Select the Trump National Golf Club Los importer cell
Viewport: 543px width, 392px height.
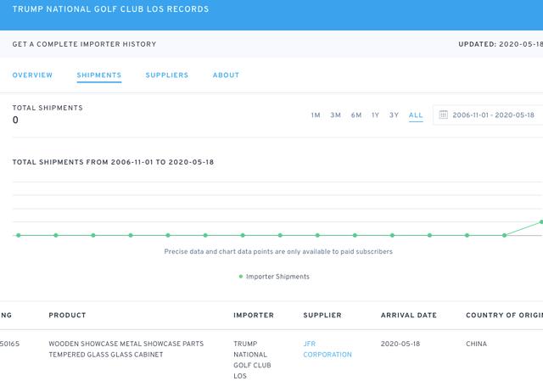pos(252,360)
